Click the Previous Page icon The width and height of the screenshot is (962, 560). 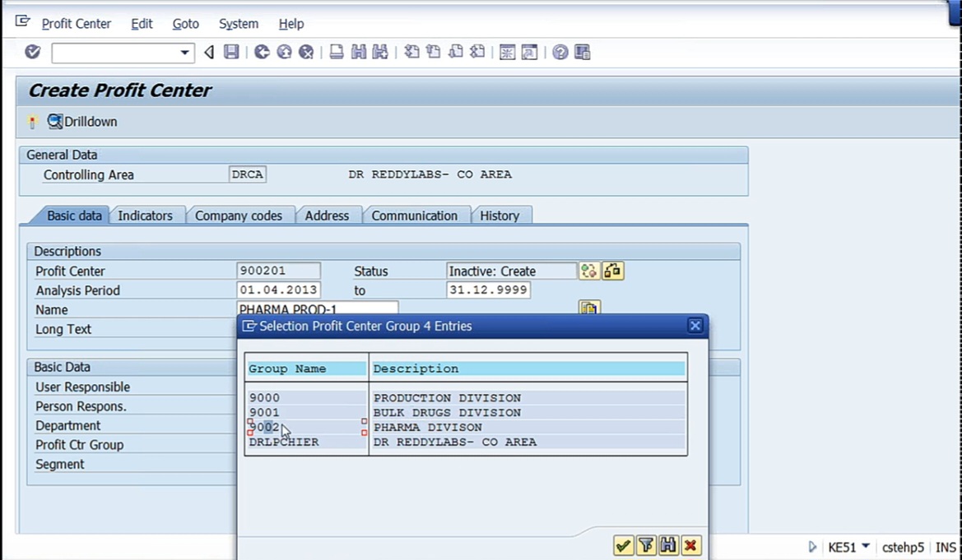coord(434,52)
